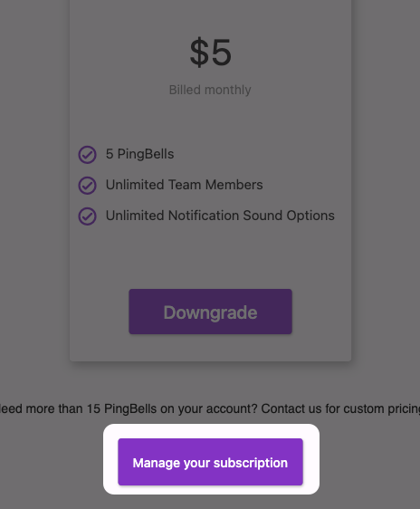Click the checkmark next to Unlimited Notification Sound Options
The height and width of the screenshot is (509, 420).
pos(87,216)
